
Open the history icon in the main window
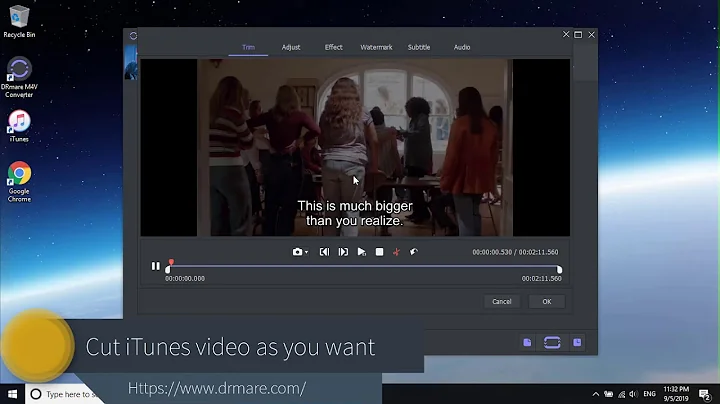click(577, 342)
